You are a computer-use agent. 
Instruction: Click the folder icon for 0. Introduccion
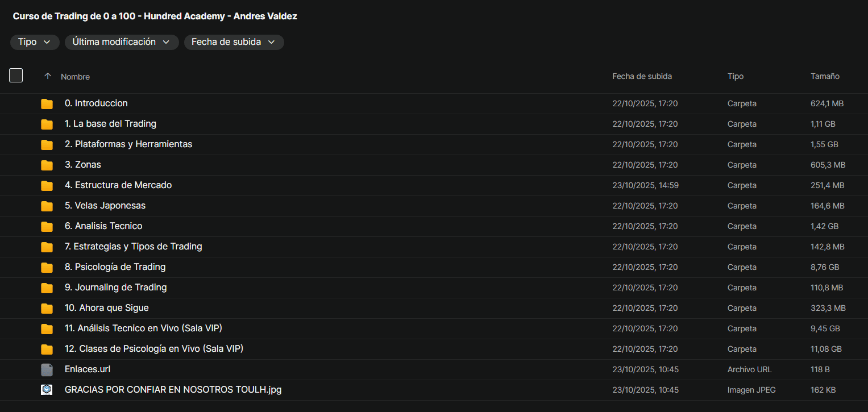click(47, 104)
